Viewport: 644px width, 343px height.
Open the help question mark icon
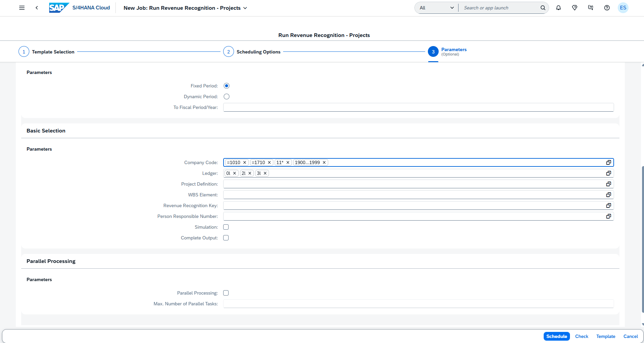click(607, 8)
